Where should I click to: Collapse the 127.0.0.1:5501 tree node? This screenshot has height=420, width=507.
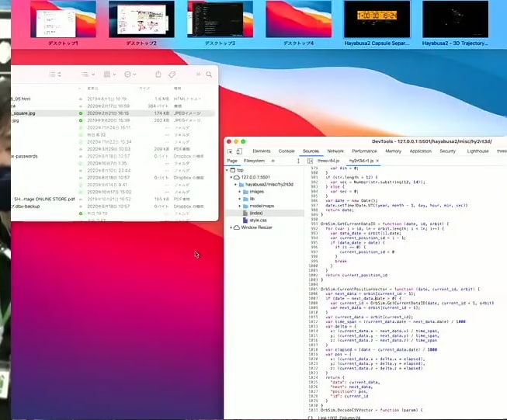[231, 177]
